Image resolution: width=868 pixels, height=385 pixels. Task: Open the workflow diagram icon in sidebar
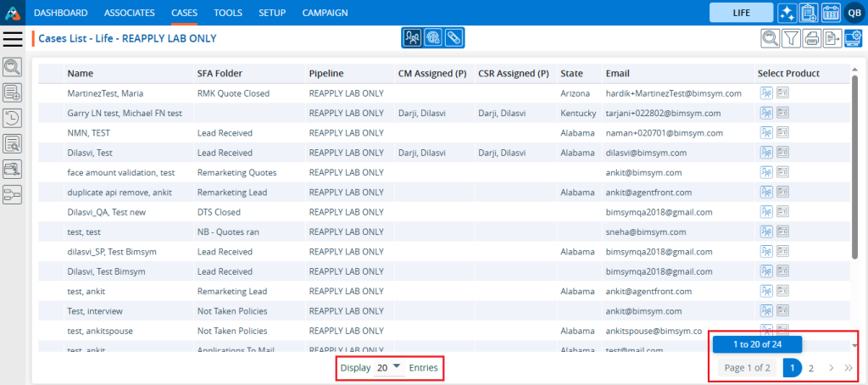pyautogui.click(x=13, y=194)
